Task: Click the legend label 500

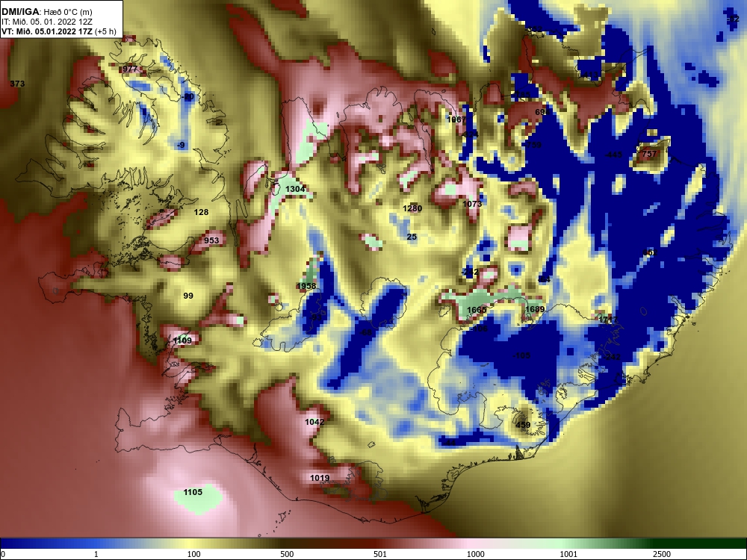Action: click(287, 554)
